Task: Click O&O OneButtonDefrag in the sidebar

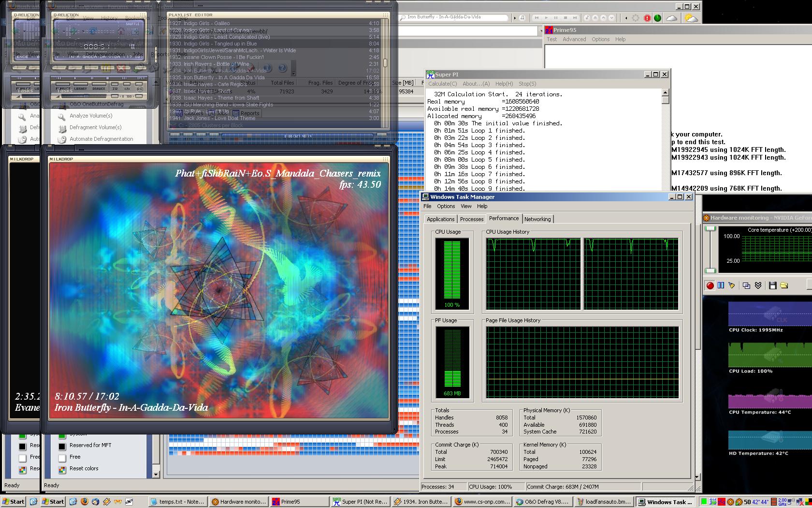Action: click(96, 104)
